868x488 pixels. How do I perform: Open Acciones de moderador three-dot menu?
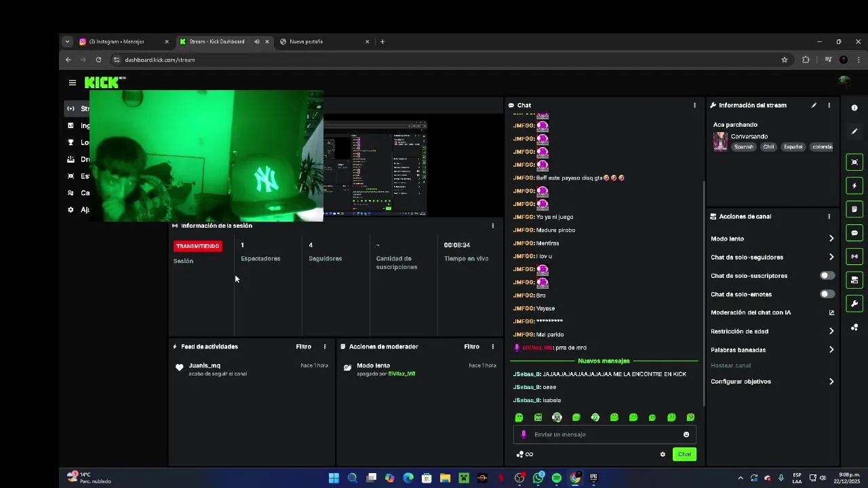tap(493, 346)
